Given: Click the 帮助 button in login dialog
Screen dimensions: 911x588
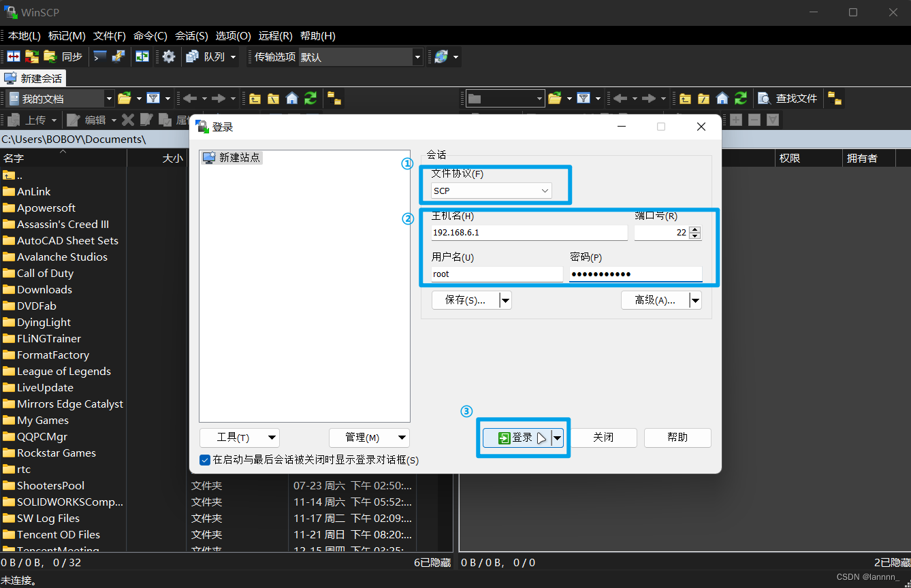Looking at the screenshot, I should tap(677, 438).
